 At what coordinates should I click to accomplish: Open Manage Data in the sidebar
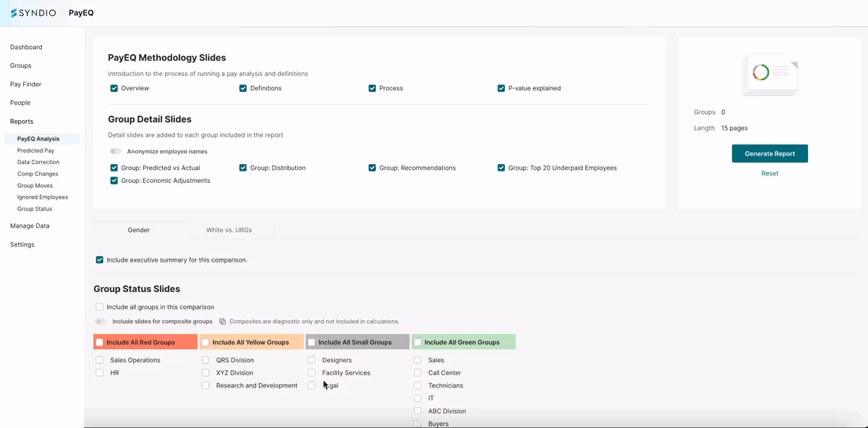[30, 226]
